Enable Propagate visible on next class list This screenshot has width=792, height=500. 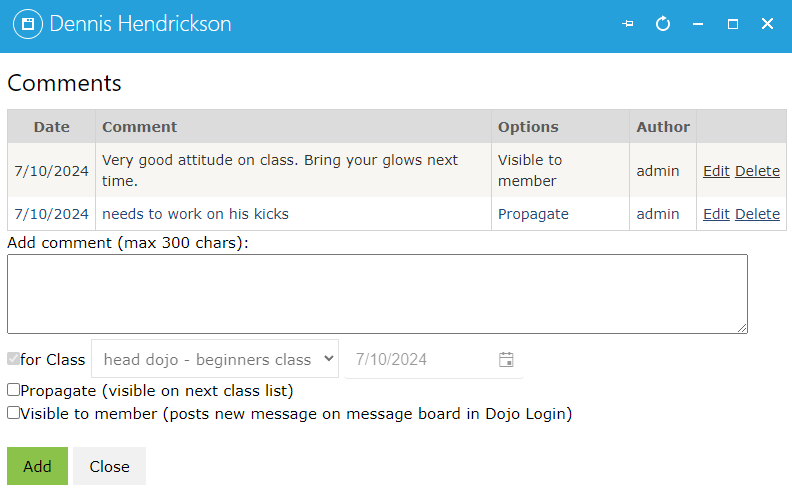tap(14, 389)
